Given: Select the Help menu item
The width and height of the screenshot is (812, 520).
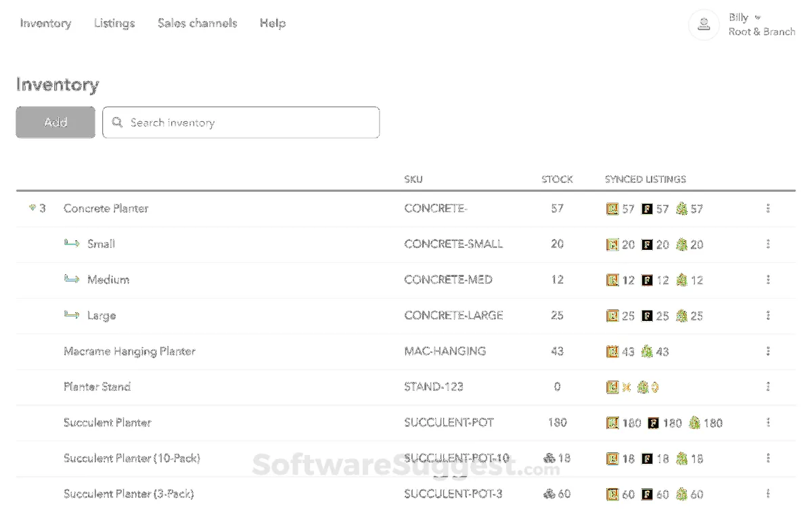Looking at the screenshot, I should coord(273,23).
